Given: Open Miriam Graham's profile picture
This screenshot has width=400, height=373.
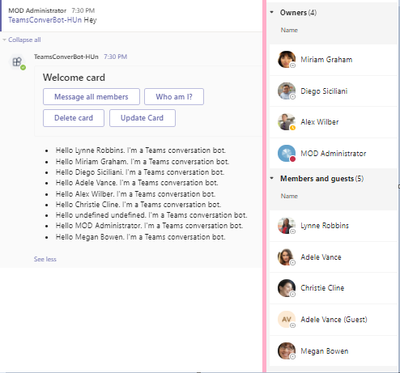Looking at the screenshot, I should 287,60.
